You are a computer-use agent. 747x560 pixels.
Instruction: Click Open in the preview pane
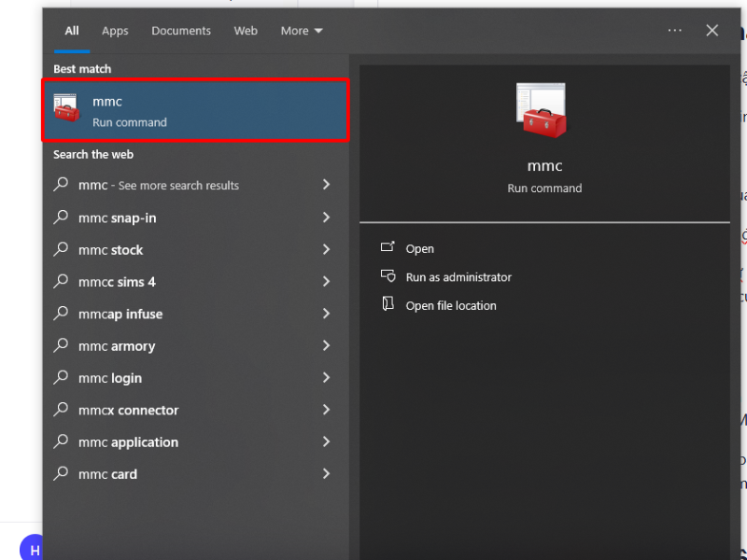point(419,248)
